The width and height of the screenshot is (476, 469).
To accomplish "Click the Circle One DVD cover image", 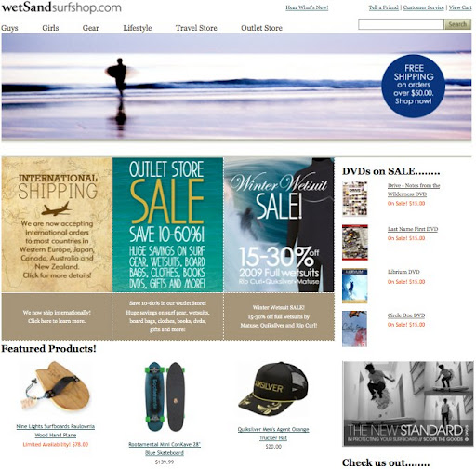I will [x=354, y=328].
